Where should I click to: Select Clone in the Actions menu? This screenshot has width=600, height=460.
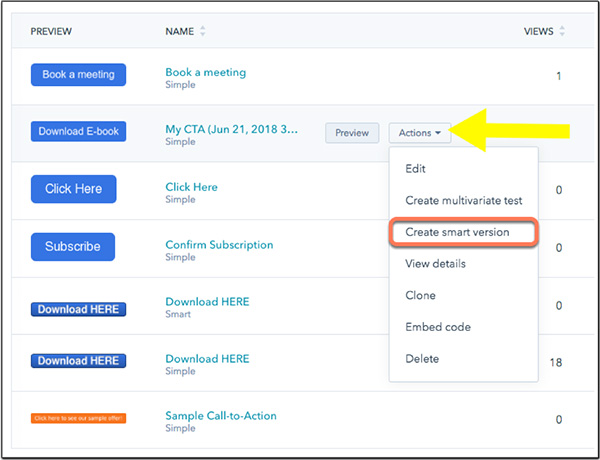coord(420,295)
